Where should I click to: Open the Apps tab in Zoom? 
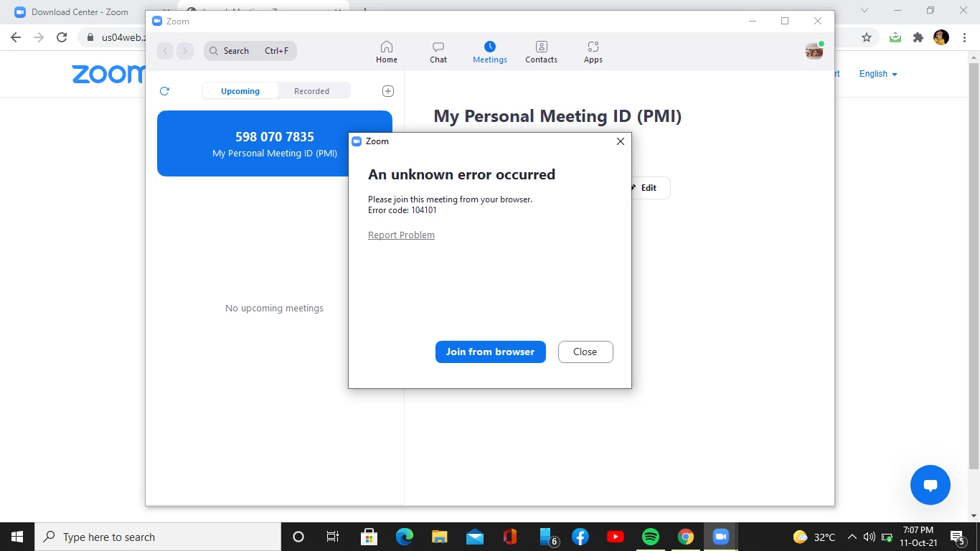click(x=593, y=52)
